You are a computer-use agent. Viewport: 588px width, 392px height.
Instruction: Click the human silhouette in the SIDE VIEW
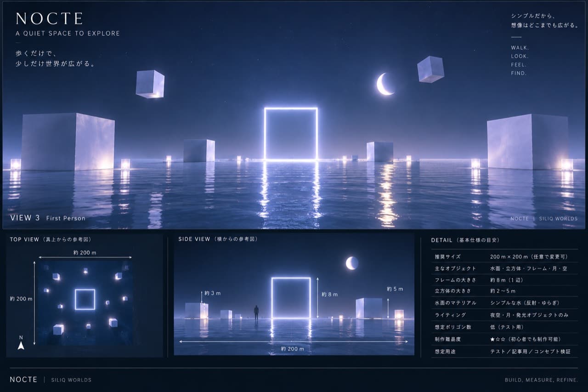(x=256, y=312)
